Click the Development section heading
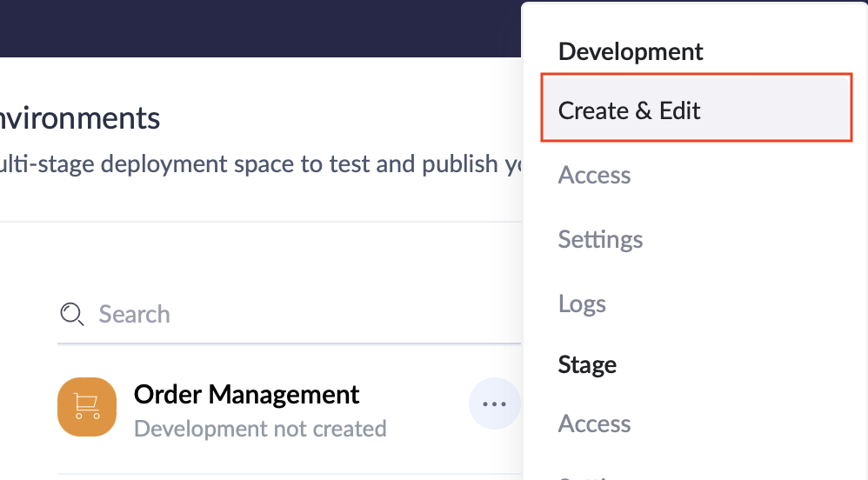Image resolution: width=868 pixels, height=480 pixels. (x=631, y=51)
